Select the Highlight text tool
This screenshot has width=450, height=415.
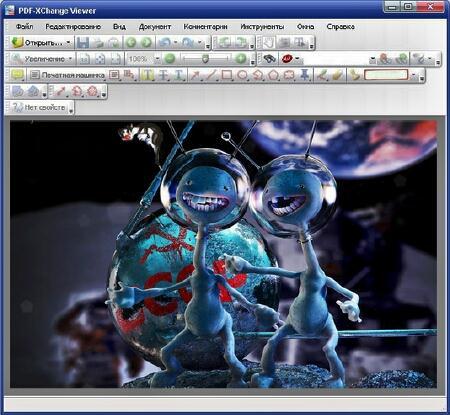(x=147, y=75)
